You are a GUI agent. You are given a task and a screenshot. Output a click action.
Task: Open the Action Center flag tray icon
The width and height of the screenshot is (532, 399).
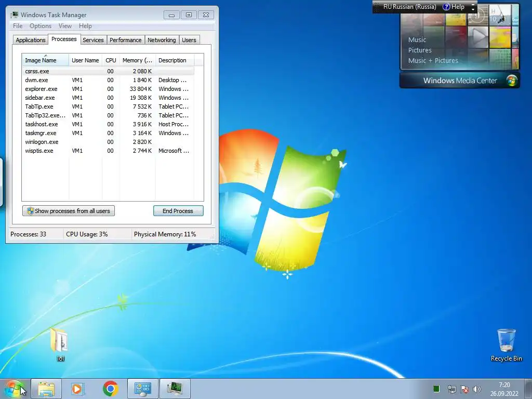click(x=464, y=389)
